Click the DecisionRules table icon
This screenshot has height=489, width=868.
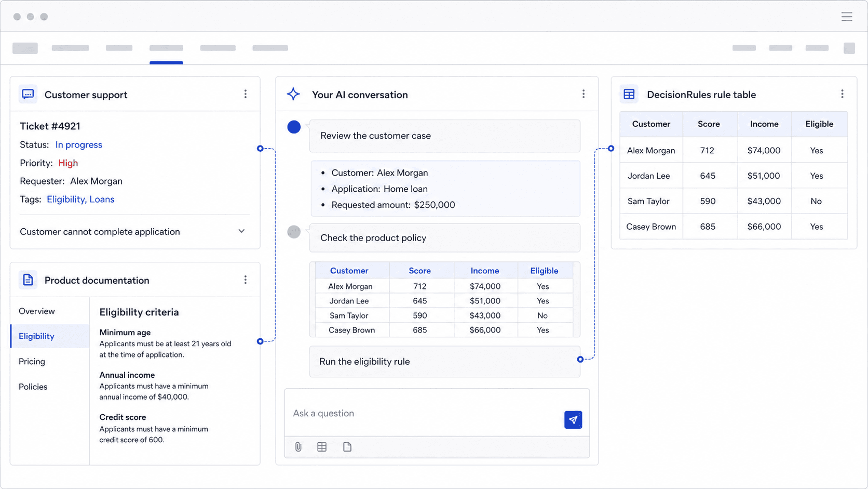point(629,95)
